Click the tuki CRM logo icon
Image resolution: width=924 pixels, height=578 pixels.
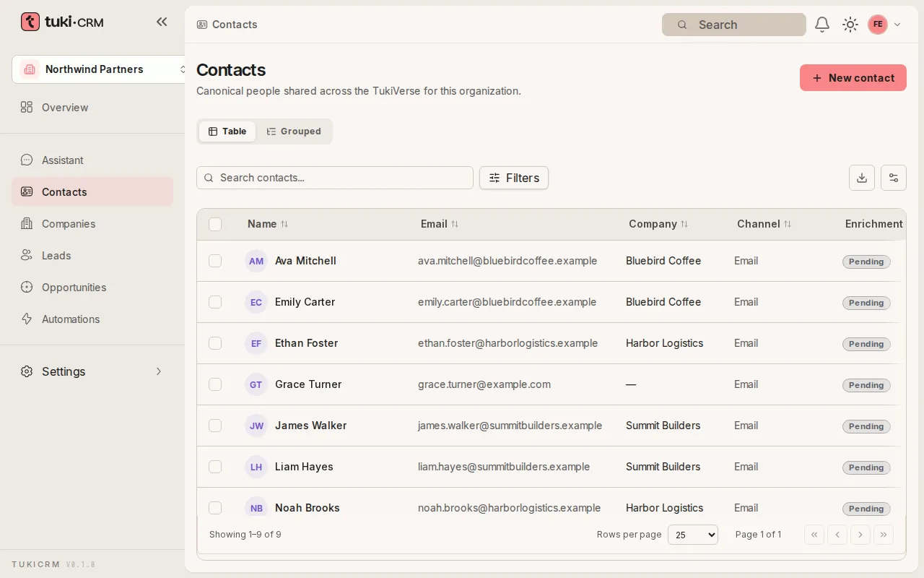(x=30, y=22)
